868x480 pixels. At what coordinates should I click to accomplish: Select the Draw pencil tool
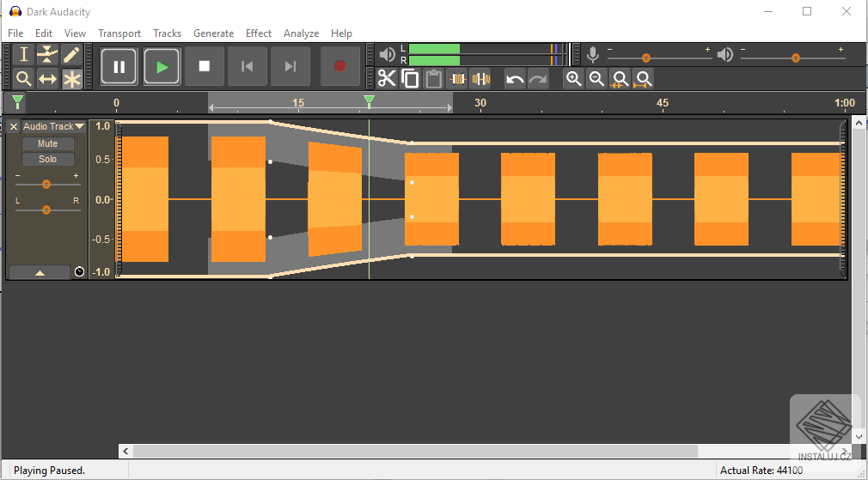pos(70,55)
